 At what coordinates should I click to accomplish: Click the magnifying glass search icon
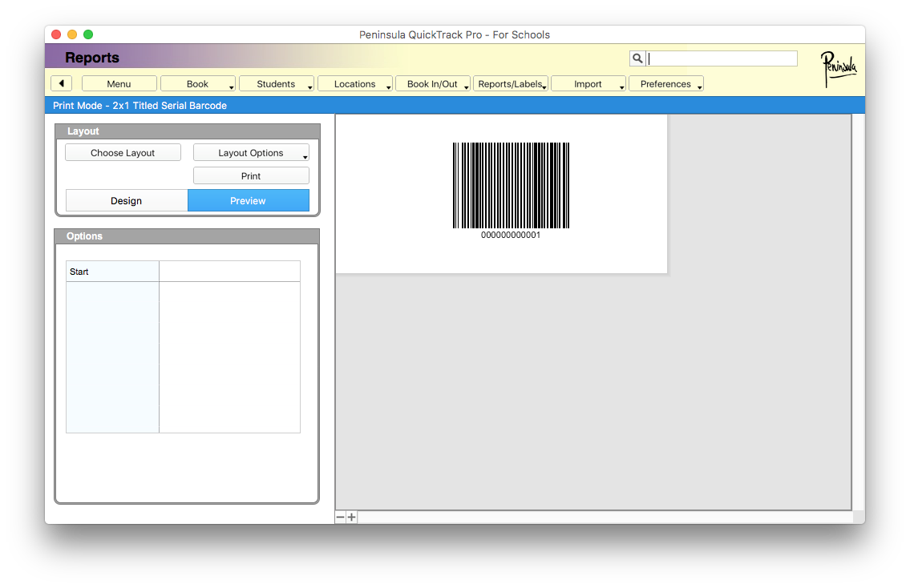pyautogui.click(x=637, y=58)
